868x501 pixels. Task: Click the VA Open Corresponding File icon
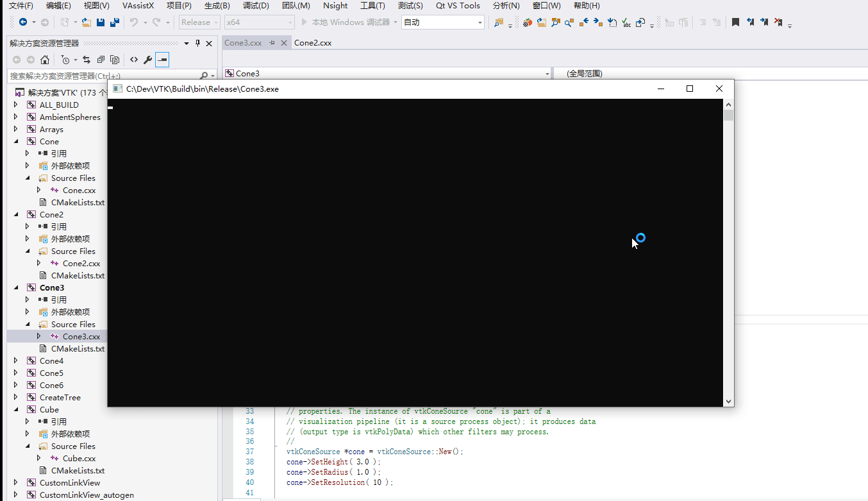point(640,22)
